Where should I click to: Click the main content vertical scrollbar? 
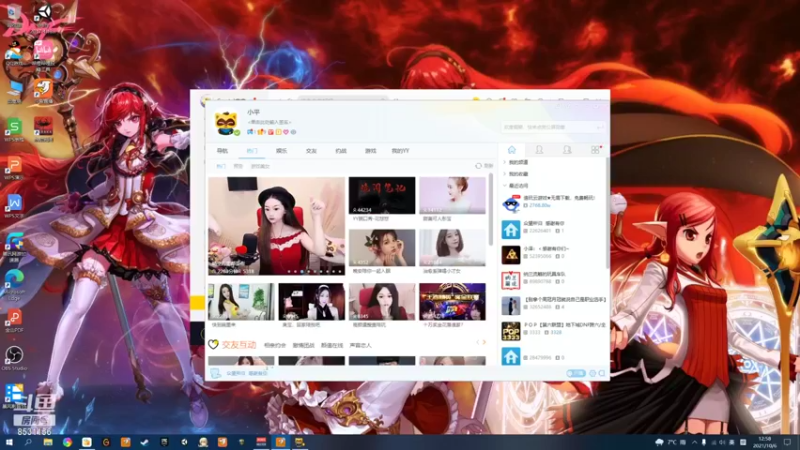[490, 209]
